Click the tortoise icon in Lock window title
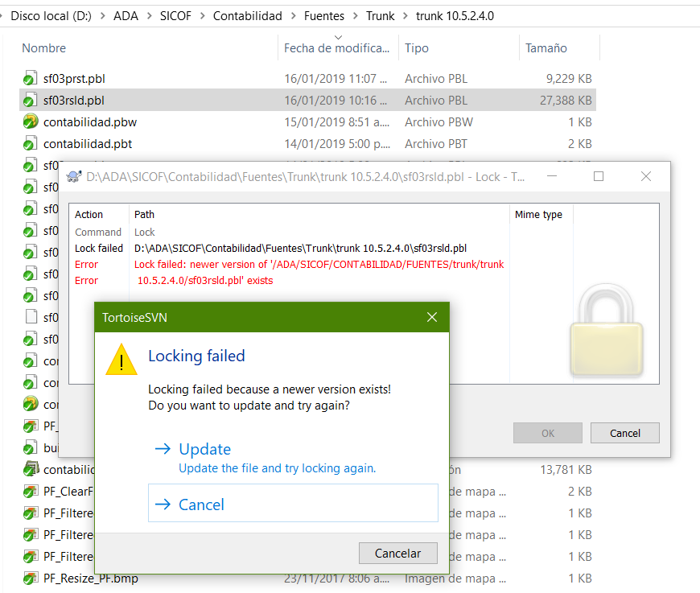This screenshot has height=593, width=700. click(74, 177)
